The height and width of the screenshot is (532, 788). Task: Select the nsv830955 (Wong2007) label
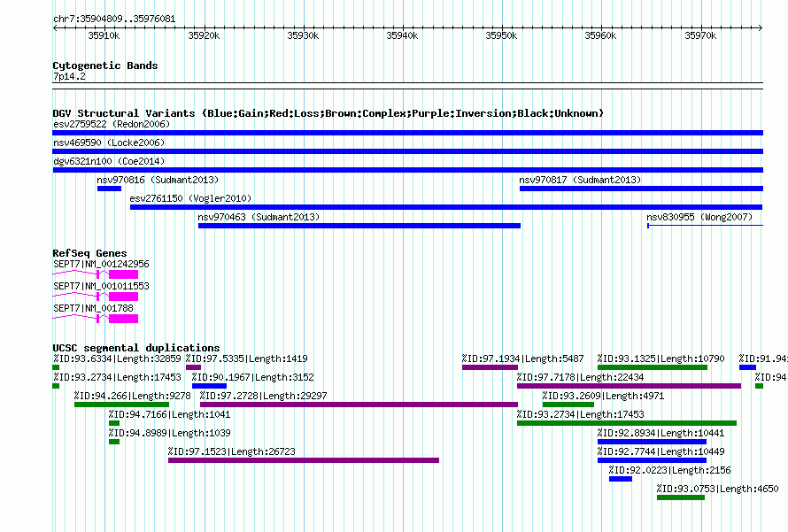point(699,217)
